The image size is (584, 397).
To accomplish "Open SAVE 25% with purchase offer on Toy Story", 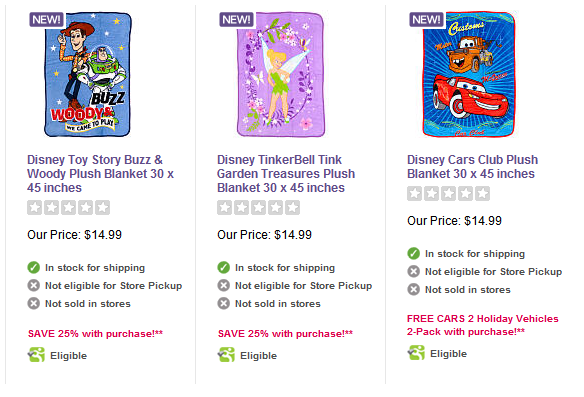I will (95, 334).
